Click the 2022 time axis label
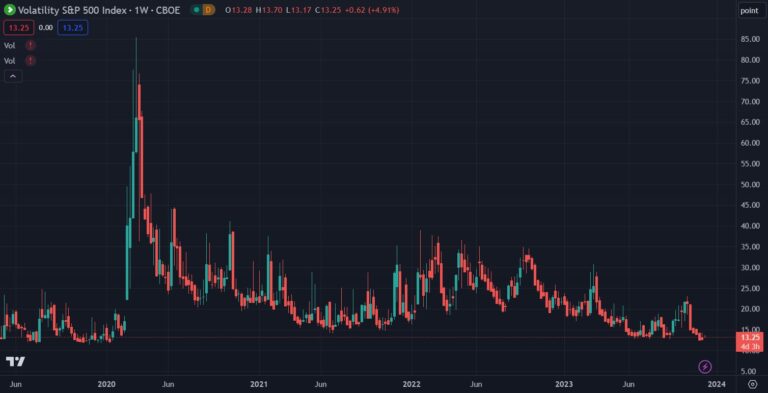768x393 pixels. click(411, 384)
